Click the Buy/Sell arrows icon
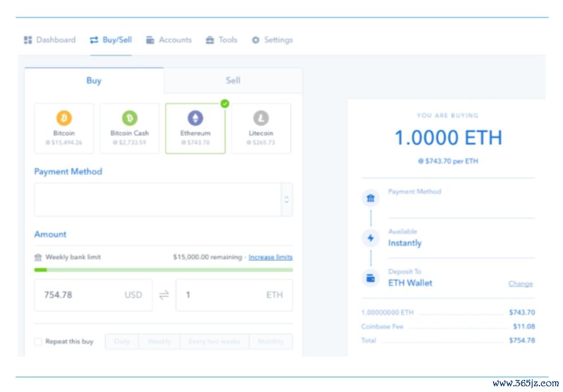 click(x=94, y=40)
